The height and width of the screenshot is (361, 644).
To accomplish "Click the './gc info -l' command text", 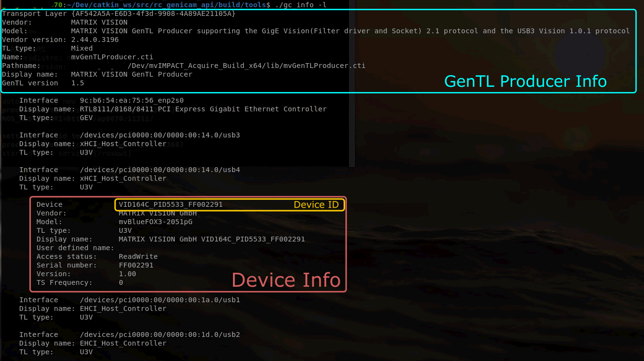I will coord(301,5).
